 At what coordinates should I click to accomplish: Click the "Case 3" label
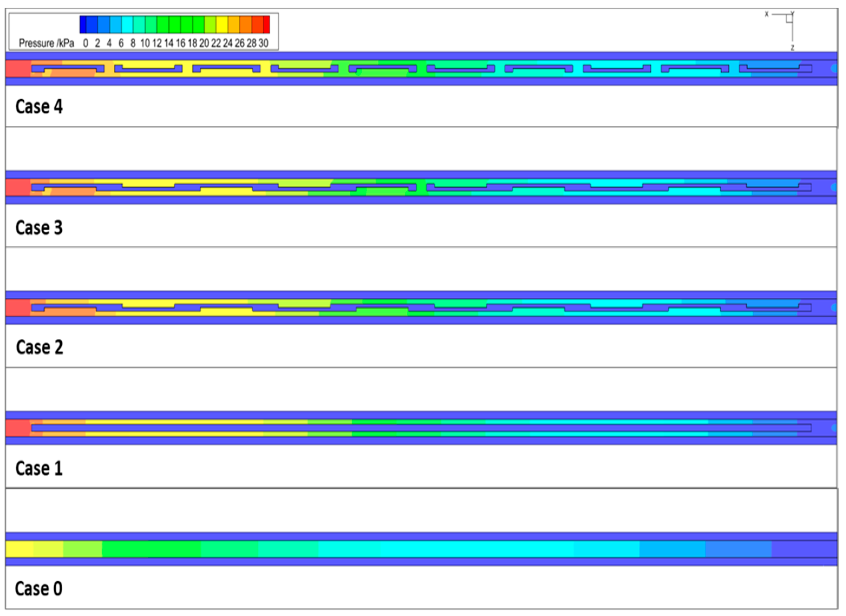(x=39, y=227)
